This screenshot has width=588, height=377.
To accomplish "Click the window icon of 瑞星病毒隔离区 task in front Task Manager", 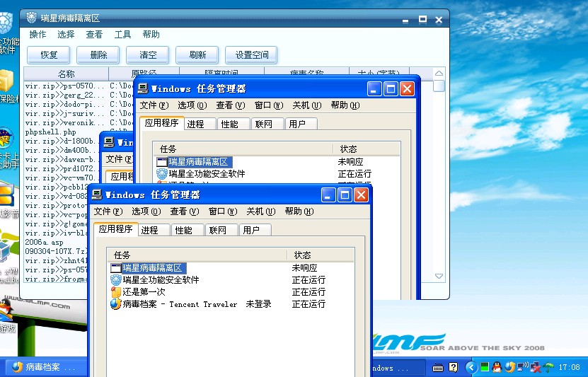I will pos(116,268).
